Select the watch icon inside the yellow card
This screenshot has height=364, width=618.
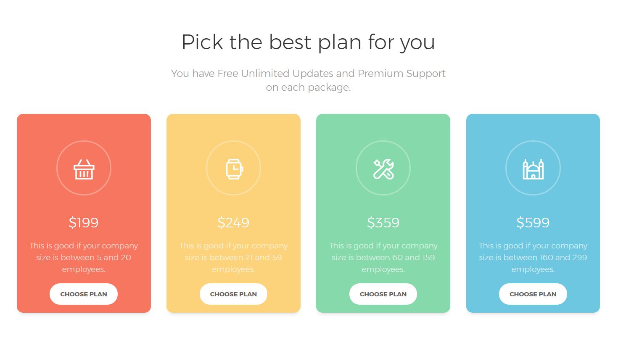coord(234,168)
